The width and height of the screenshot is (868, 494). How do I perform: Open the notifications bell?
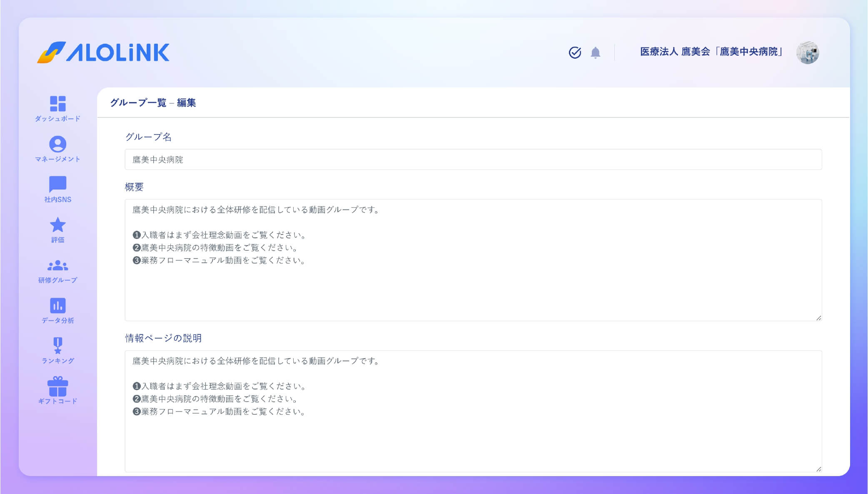[x=595, y=53]
